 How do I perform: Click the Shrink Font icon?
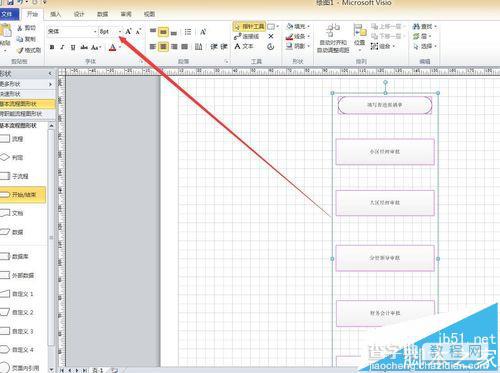click(x=138, y=32)
